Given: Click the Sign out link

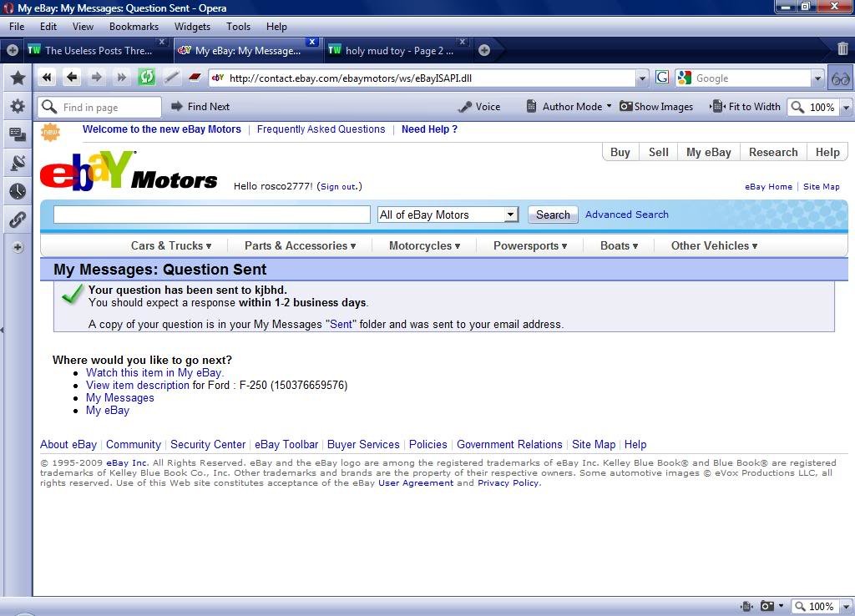Looking at the screenshot, I should [339, 186].
